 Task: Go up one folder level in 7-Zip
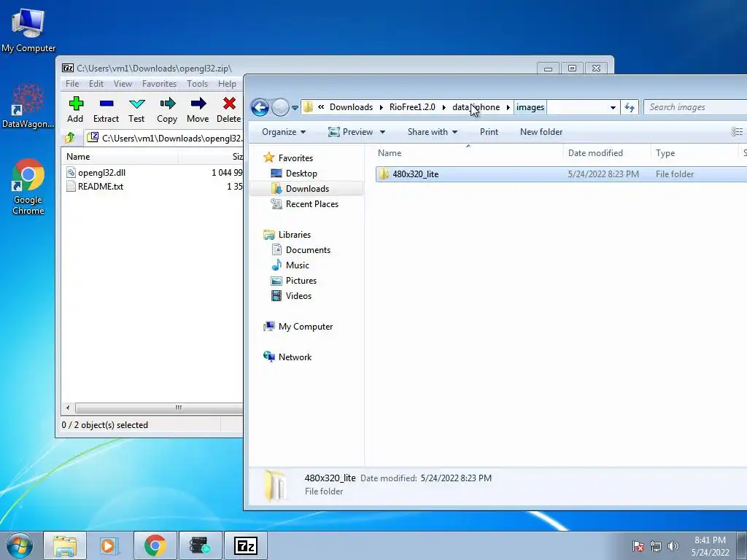tap(70, 138)
